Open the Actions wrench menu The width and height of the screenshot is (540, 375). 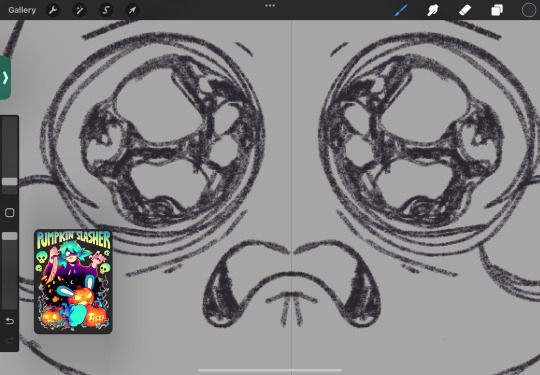click(53, 10)
